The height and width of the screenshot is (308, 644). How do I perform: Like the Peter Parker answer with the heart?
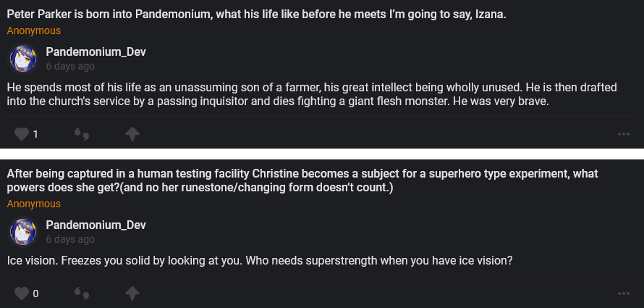pyautogui.click(x=22, y=134)
